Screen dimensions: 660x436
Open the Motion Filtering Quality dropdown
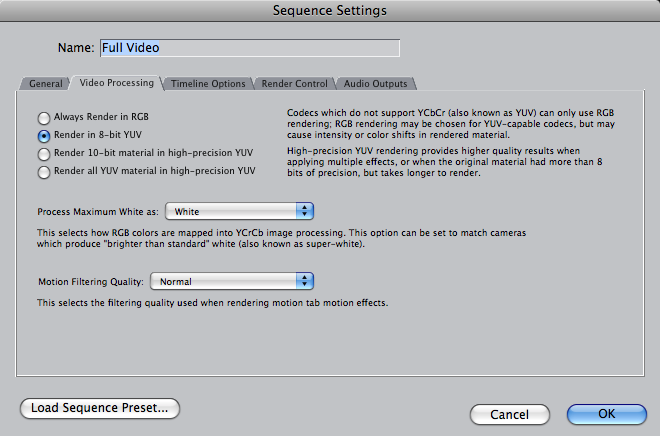point(232,281)
